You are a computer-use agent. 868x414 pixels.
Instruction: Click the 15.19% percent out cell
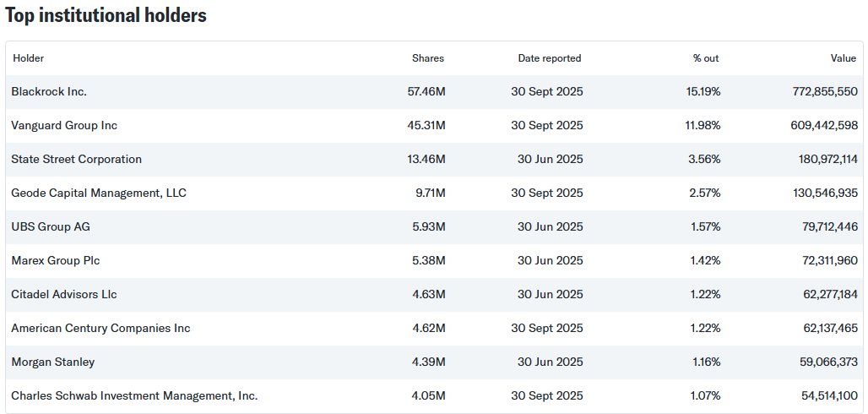(703, 92)
